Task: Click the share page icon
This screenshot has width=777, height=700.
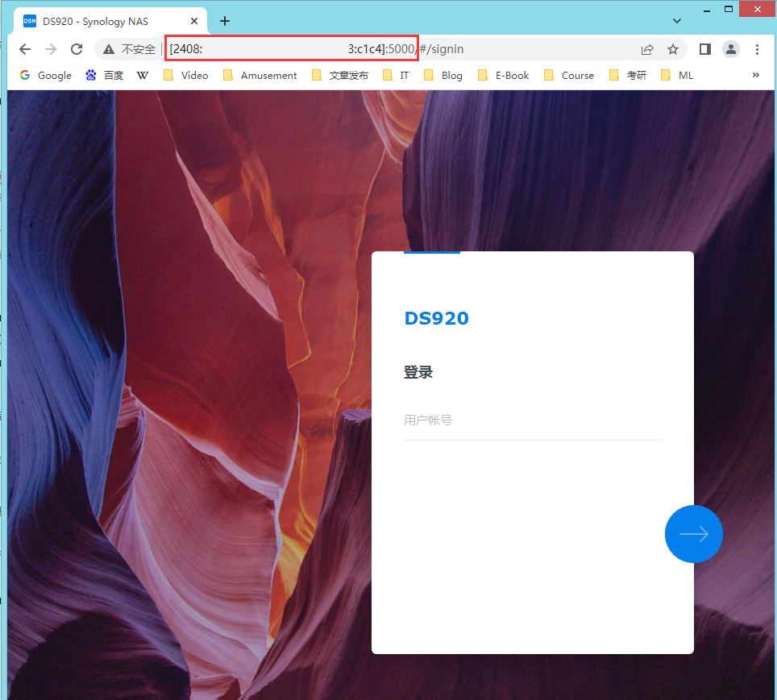Action: click(647, 49)
